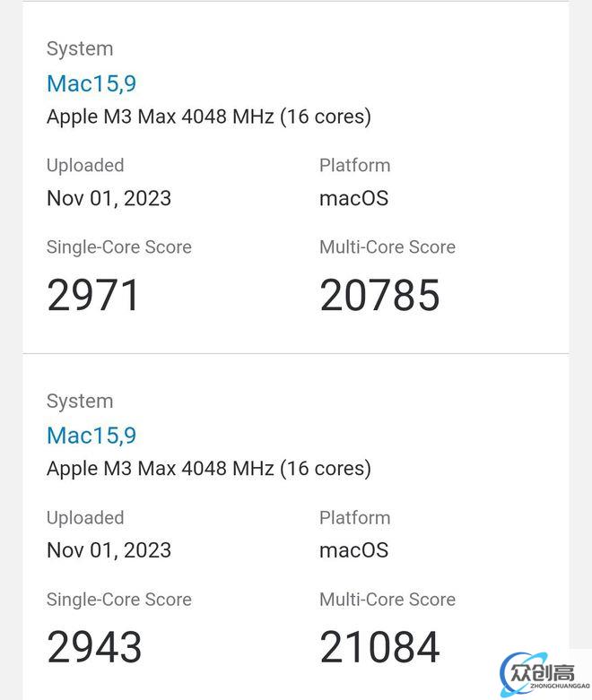This screenshot has height=700, width=592.
Task: Click second Apple M3 Max 4048 MHz description
Action: click(209, 469)
